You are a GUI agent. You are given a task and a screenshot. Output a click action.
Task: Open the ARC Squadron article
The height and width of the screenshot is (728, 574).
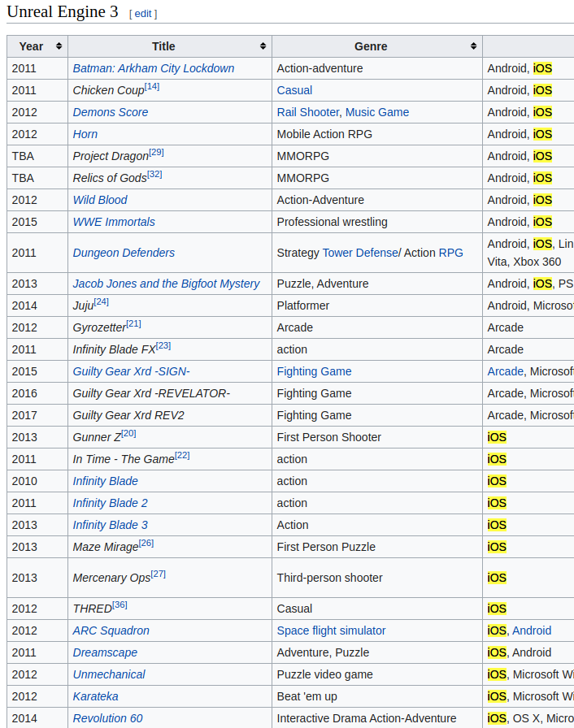coord(111,630)
